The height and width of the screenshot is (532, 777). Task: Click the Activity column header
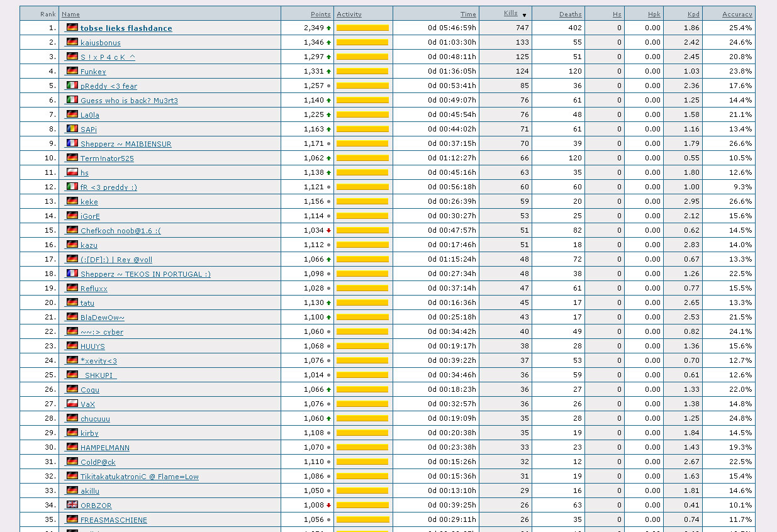[349, 14]
